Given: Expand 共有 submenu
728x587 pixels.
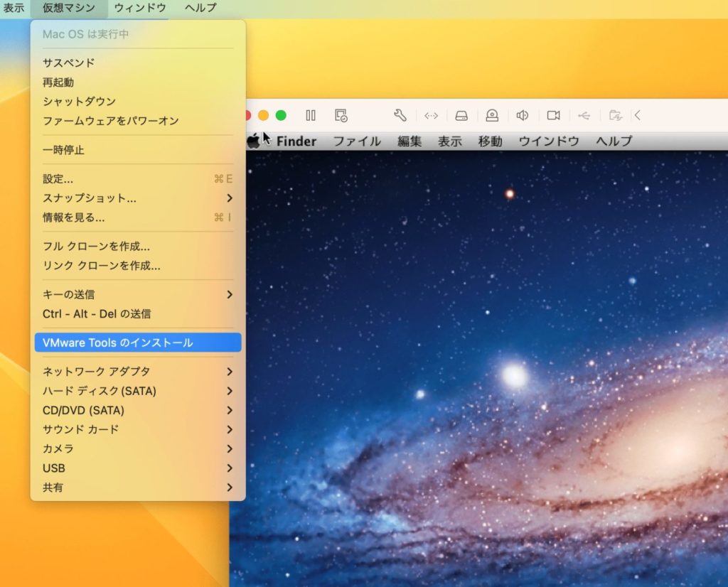Looking at the screenshot, I should [138, 488].
